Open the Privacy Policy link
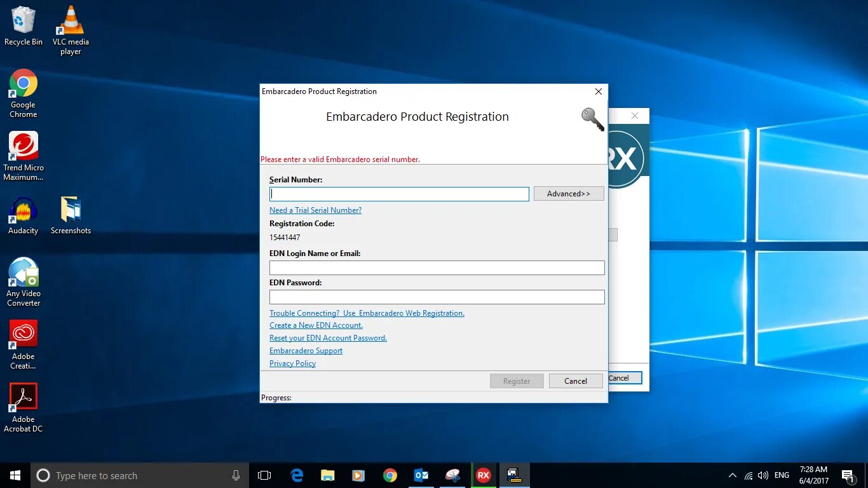The image size is (868, 488). click(x=292, y=363)
